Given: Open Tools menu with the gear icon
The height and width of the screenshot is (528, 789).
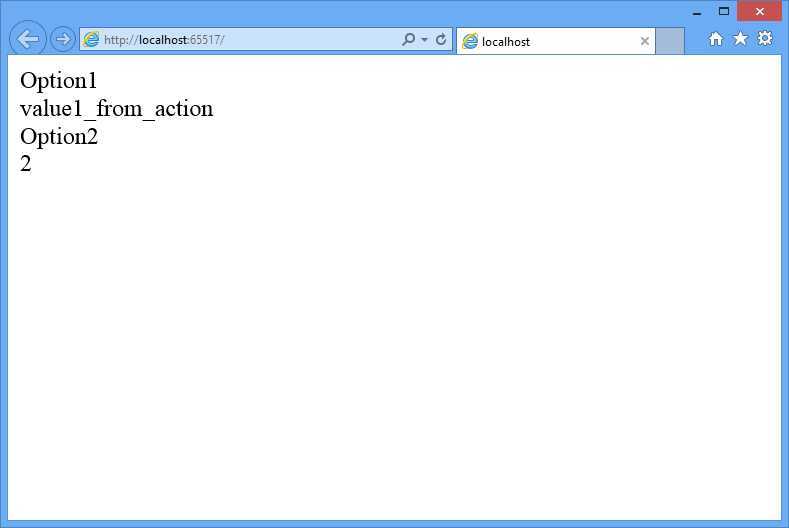Looking at the screenshot, I should pos(765,38).
